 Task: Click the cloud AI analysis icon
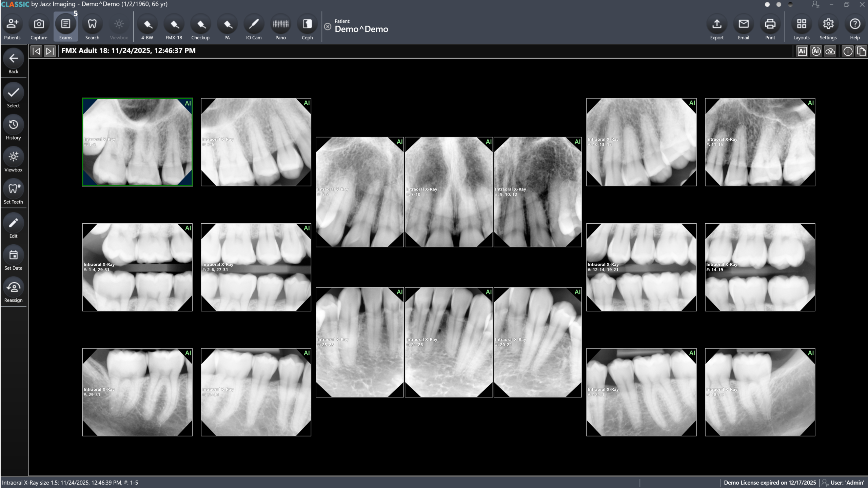pos(830,51)
